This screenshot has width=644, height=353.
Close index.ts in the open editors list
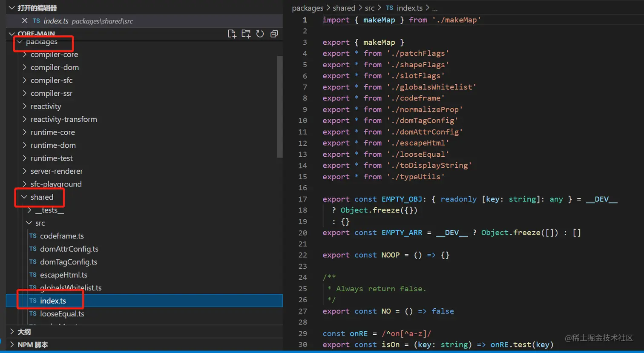pyautogui.click(x=25, y=21)
